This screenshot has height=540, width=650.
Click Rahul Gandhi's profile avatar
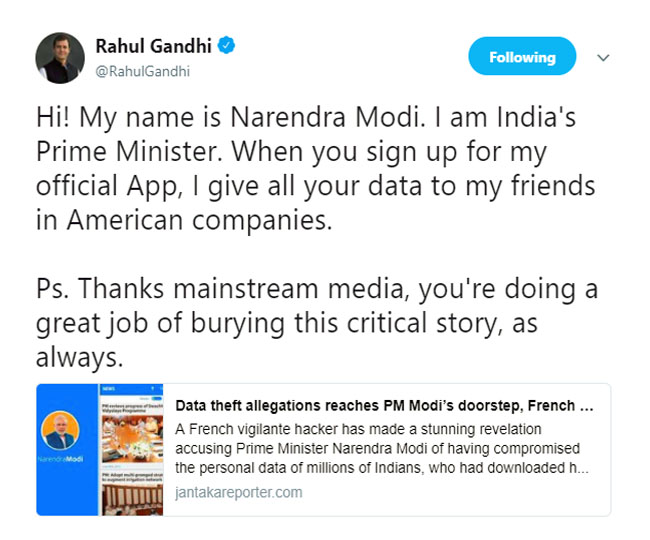[x=60, y=57]
